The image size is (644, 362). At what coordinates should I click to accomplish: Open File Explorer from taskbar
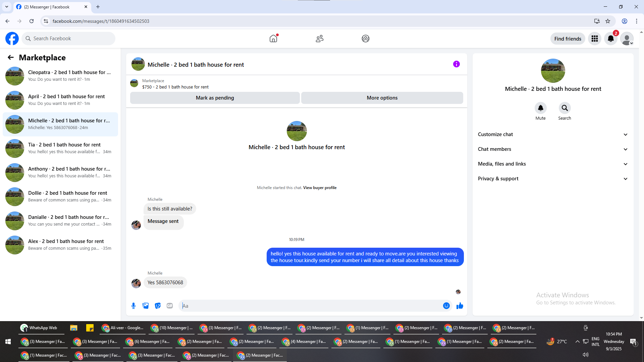74,328
